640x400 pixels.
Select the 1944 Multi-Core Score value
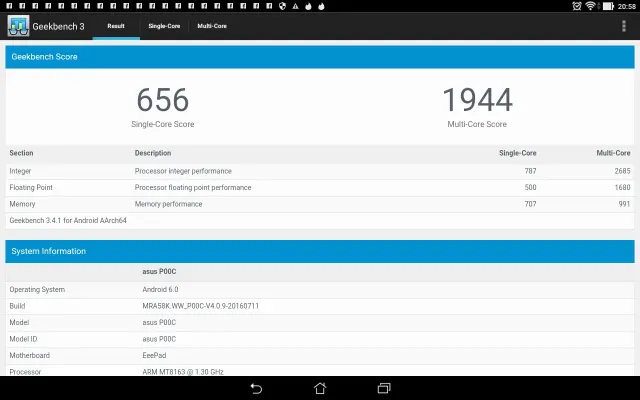pos(477,101)
